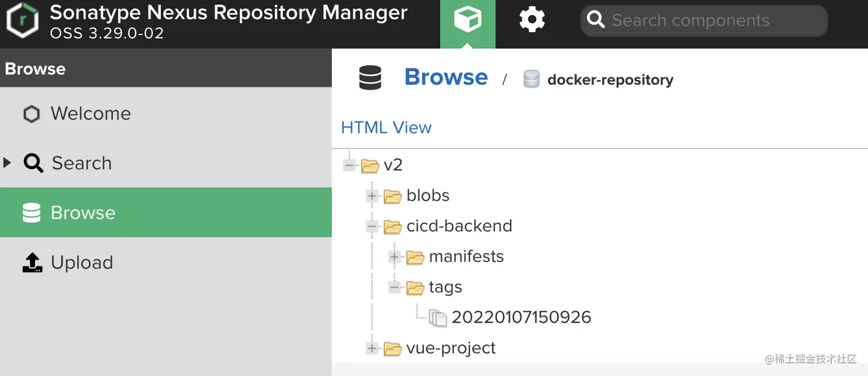Go back via the Browse breadcrumb link
The width and height of the screenshot is (868, 376).
446,77
